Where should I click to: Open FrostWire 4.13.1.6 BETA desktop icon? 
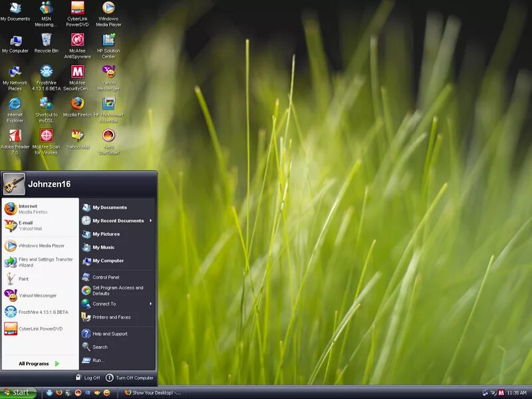click(x=46, y=78)
